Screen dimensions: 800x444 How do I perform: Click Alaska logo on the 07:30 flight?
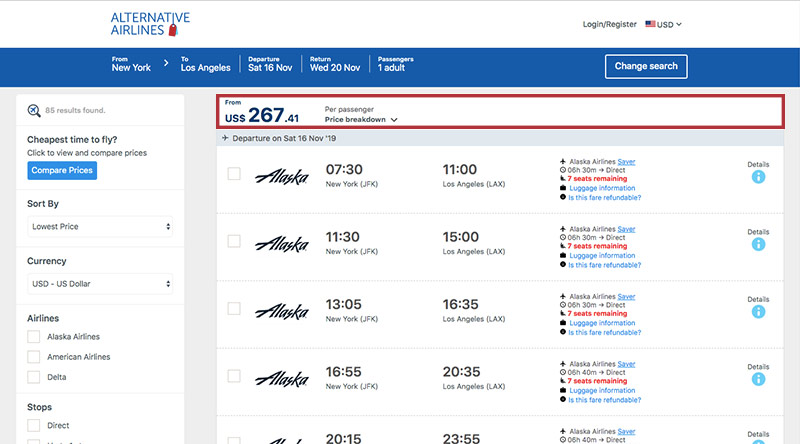282,176
